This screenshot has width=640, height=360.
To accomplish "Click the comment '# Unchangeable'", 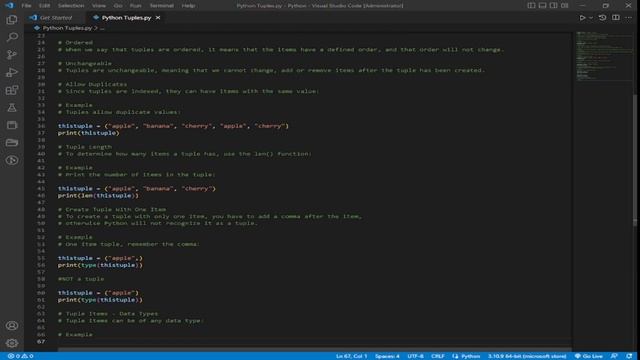I will pos(84,63).
